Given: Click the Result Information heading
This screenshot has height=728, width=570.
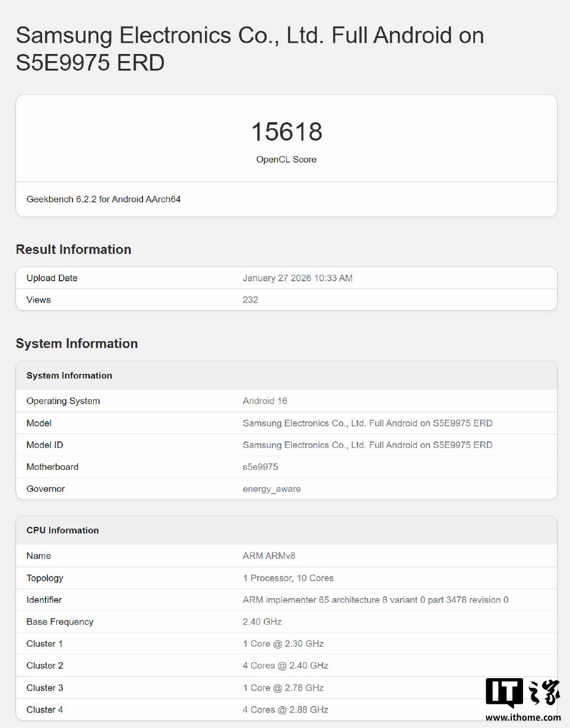Looking at the screenshot, I should [73, 250].
